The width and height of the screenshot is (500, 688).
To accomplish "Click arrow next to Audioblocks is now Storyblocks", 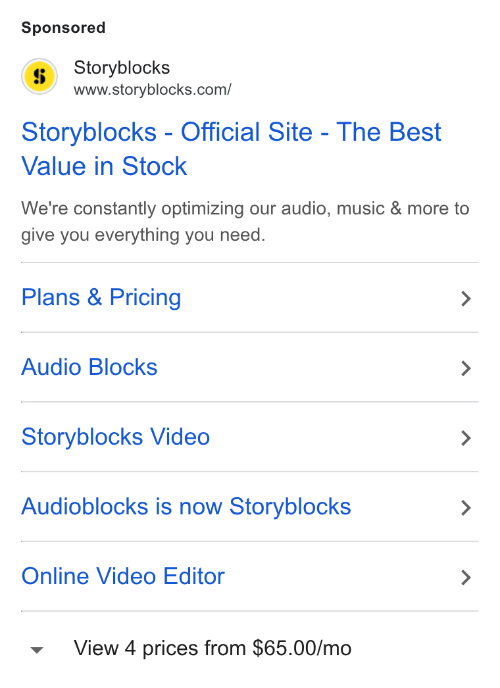I will click(466, 508).
